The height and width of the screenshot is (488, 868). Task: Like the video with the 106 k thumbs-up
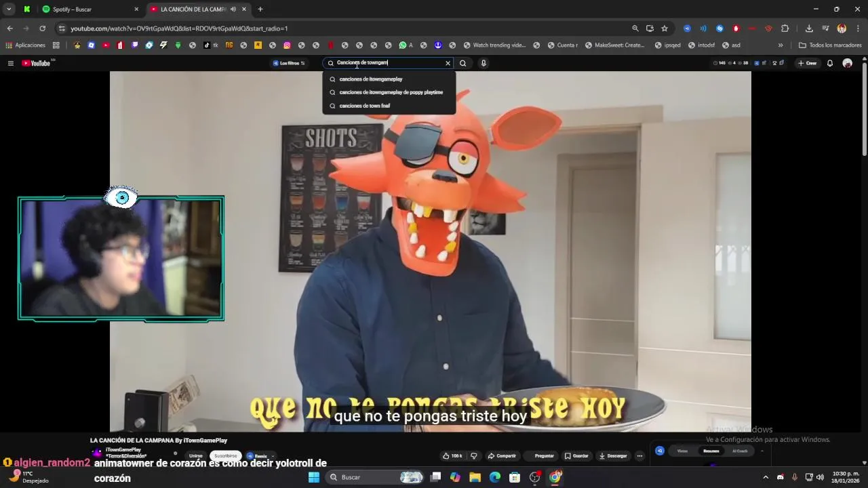452,456
